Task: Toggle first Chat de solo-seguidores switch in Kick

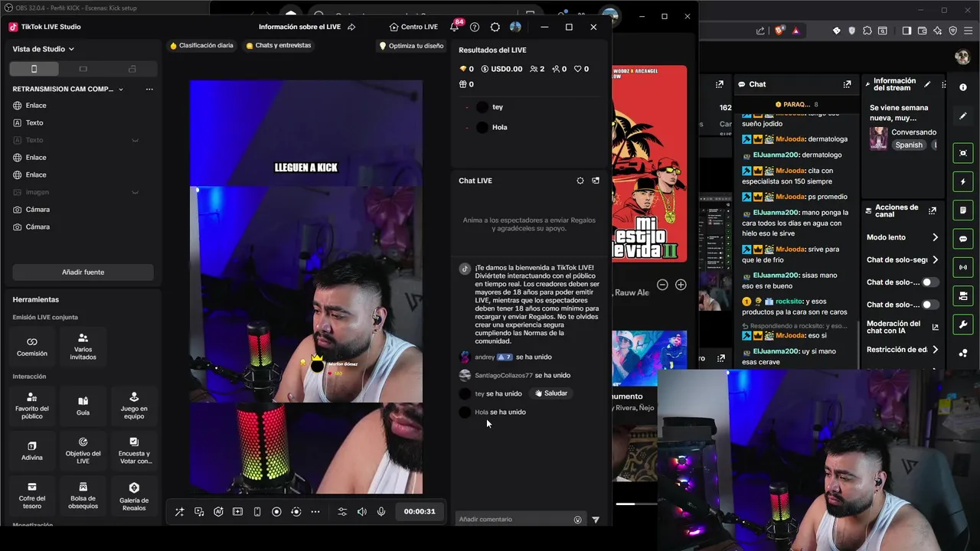Action: tap(930, 282)
